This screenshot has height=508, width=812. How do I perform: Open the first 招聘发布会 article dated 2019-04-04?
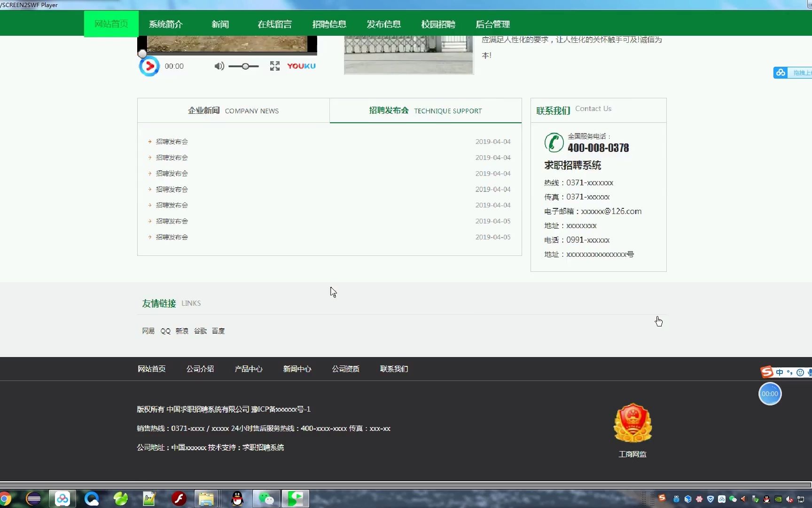tap(172, 141)
